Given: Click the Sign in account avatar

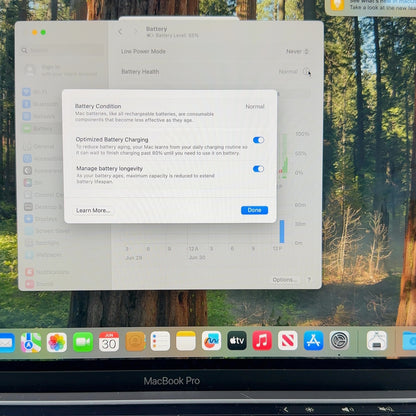Looking at the screenshot, I should [30, 70].
